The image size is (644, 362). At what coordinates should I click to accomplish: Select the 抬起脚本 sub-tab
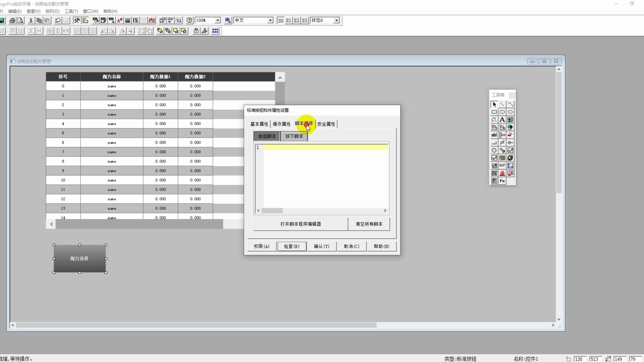coord(267,136)
